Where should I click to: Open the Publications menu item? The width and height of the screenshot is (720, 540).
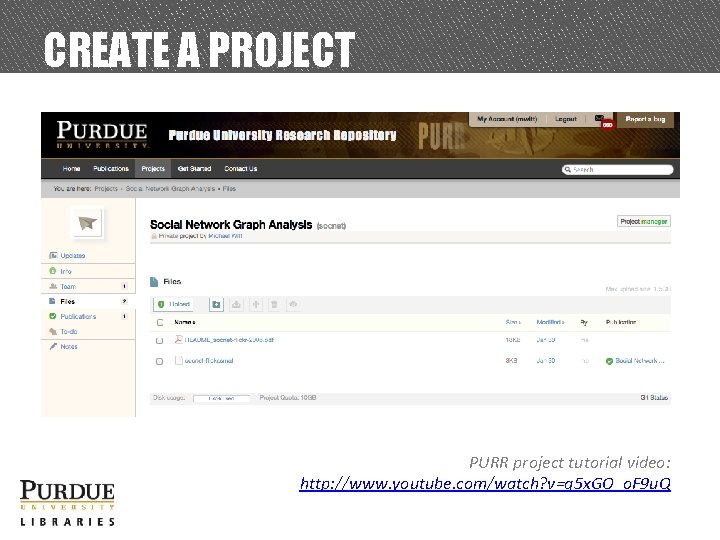click(x=111, y=169)
